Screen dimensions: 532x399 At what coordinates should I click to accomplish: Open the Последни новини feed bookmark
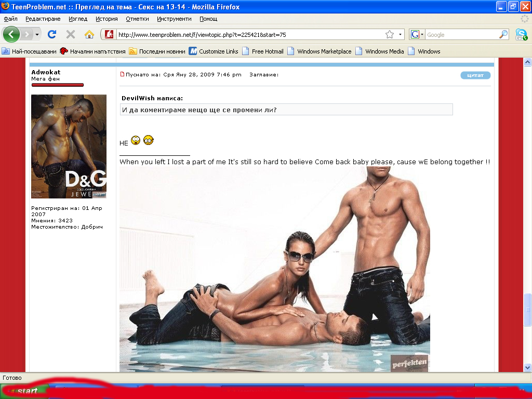tap(157, 51)
